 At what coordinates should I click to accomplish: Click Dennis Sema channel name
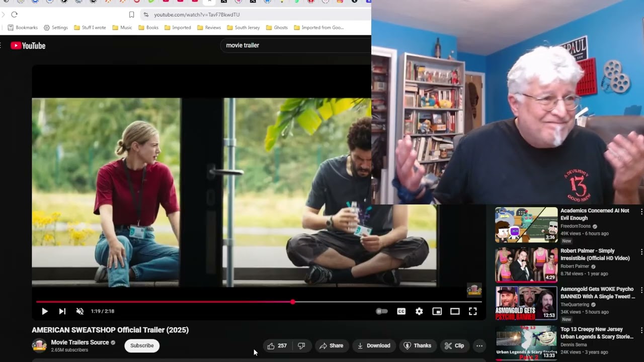pos(574,345)
